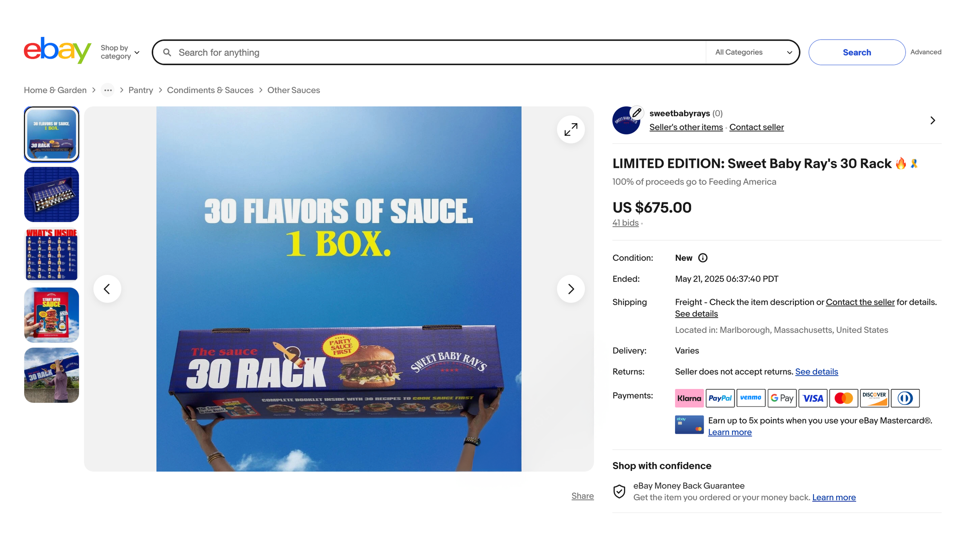Click the Condition info icon
The image size is (980, 536).
point(703,258)
